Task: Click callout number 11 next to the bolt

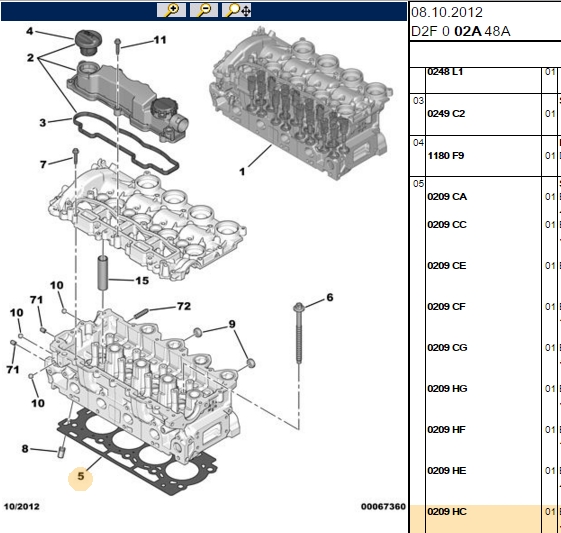Action: tap(160, 40)
